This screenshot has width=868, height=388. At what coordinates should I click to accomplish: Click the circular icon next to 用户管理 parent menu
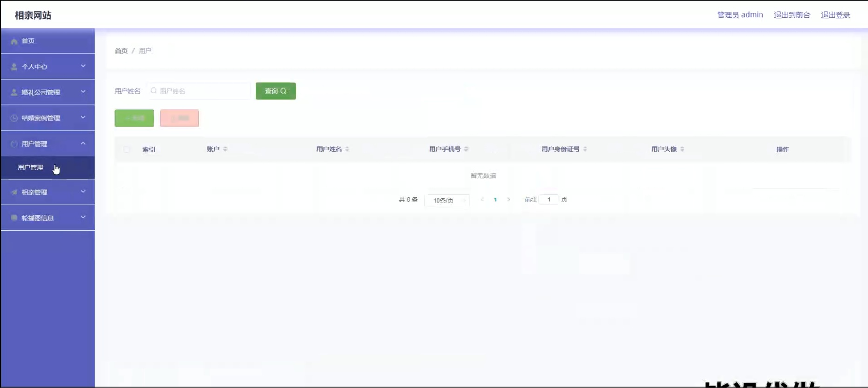click(14, 144)
